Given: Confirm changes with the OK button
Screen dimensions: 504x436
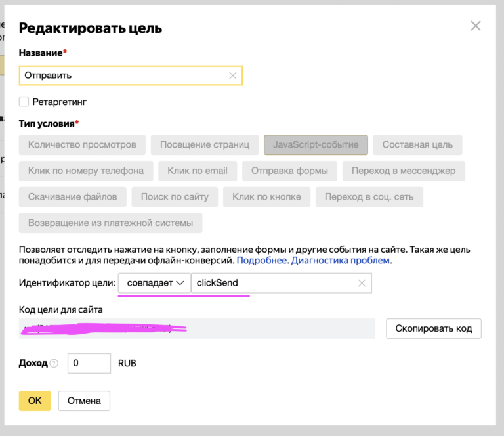Looking at the screenshot, I should pyautogui.click(x=35, y=401).
